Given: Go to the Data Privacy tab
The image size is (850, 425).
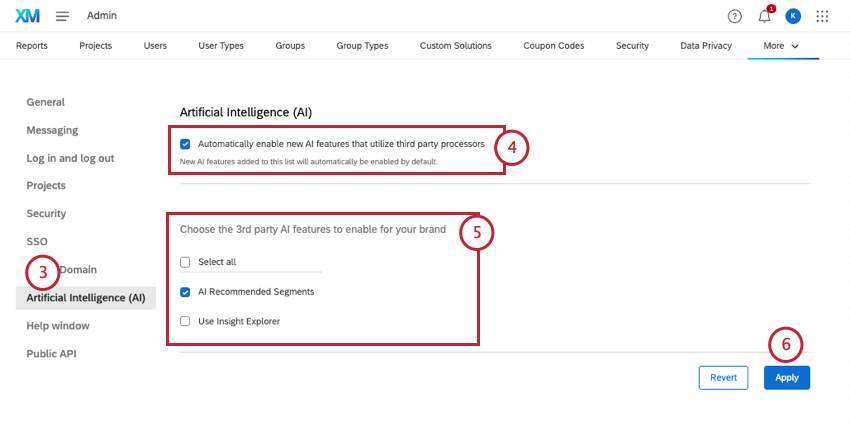Looking at the screenshot, I should click(706, 46).
